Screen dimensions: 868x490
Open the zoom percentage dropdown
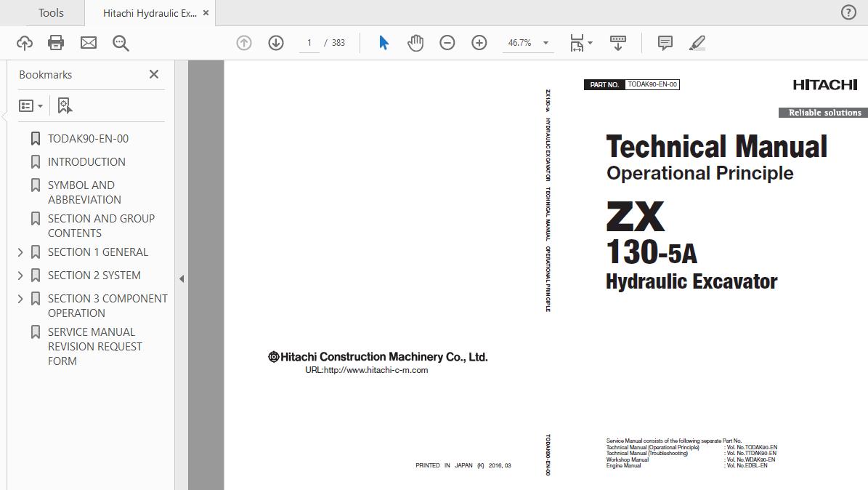click(x=545, y=43)
